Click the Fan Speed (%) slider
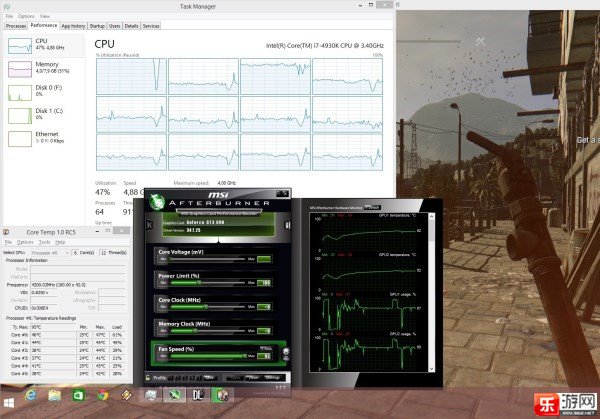 click(x=207, y=356)
